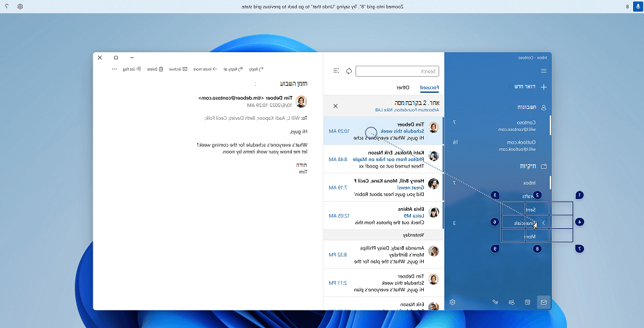
Task: Open the Calendar app icon
Action: 528,302
